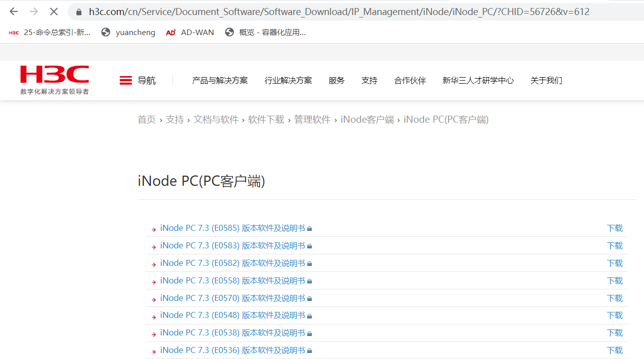Open iNode PC 7.3 (E0570) 版本软件及说明书
Image resolution: width=644 pixels, height=359 pixels.
click(233, 298)
